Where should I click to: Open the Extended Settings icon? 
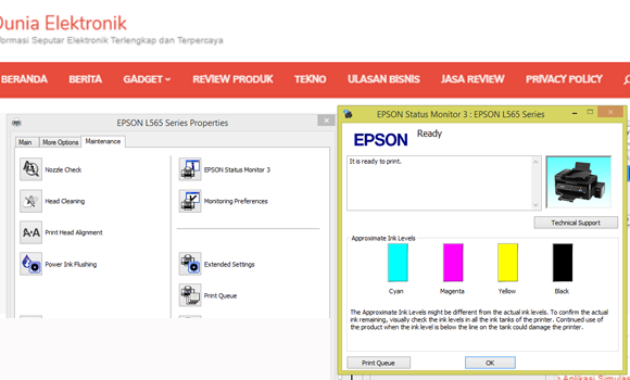[190, 264]
